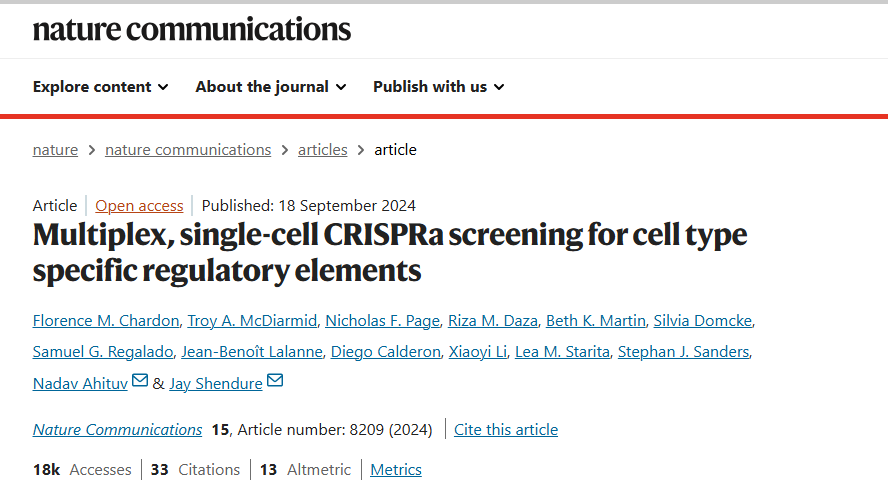Click the nature communications logo

click(x=192, y=29)
